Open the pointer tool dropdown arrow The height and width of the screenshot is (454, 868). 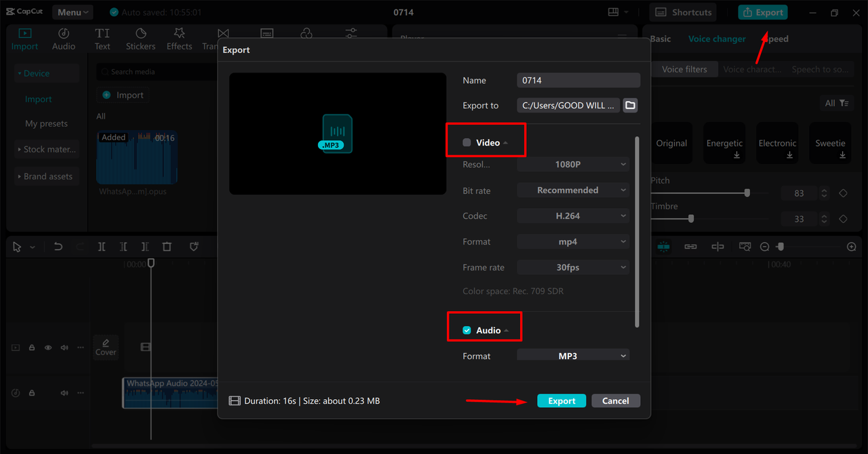[x=33, y=247]
